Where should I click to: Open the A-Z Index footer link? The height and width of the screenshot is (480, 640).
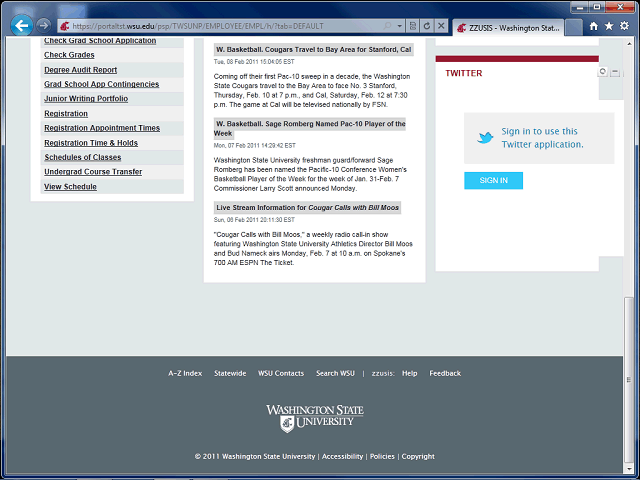[x=185, y=373]
